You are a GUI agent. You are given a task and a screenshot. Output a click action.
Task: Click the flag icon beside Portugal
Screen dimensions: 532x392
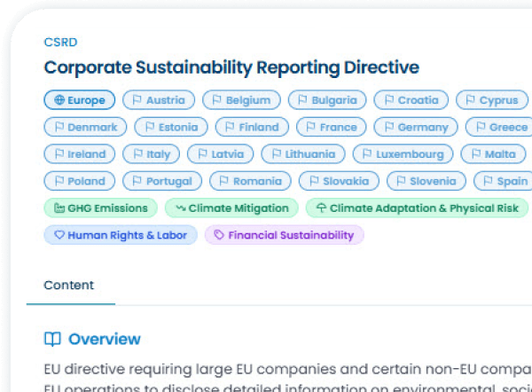click(x=137, y=181)
